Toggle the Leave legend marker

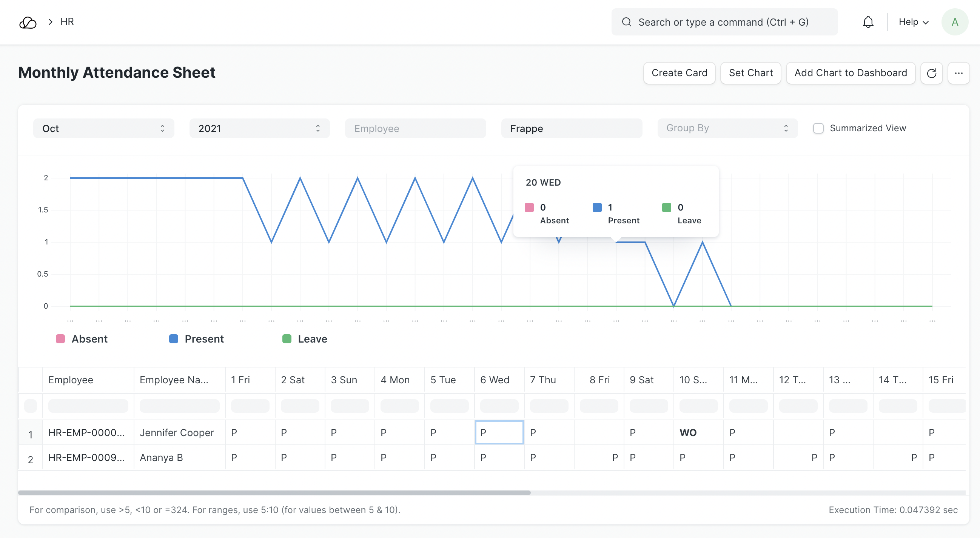point(287,339)
